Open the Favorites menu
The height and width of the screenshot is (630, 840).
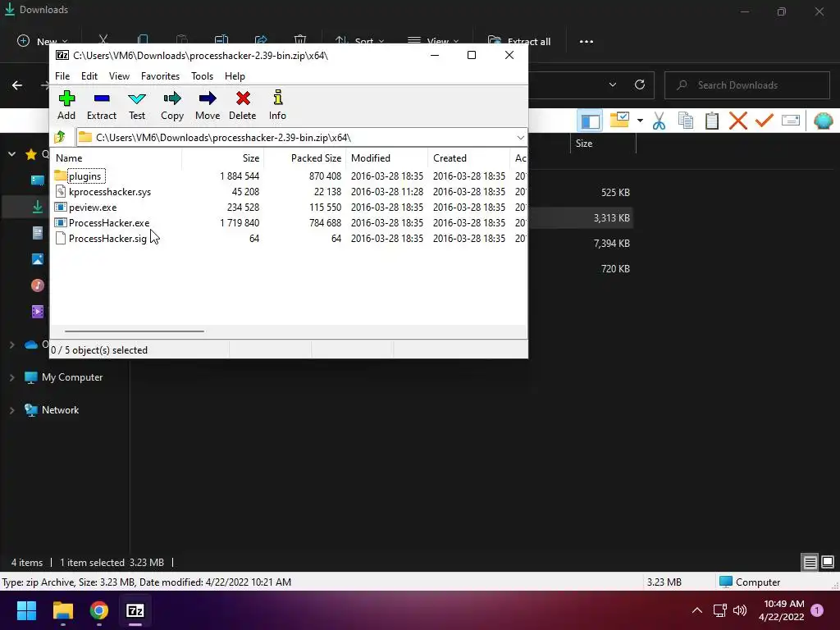pos(160,76)
